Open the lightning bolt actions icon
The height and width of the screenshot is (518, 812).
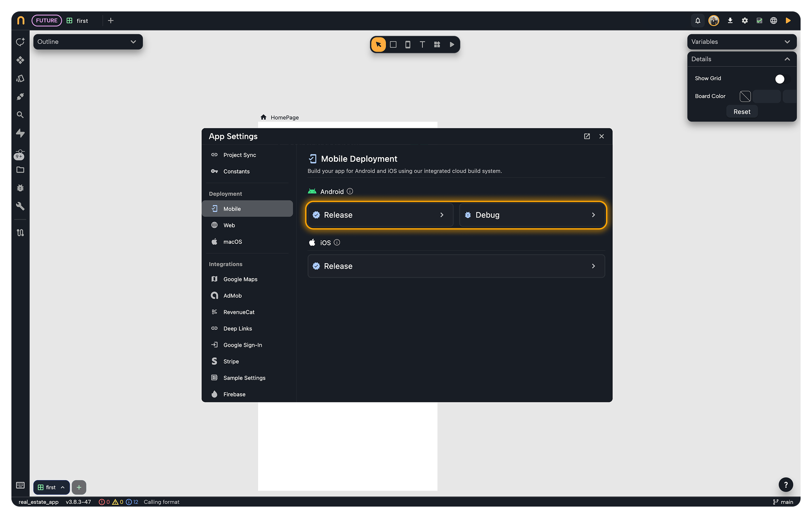(x=20, y=133)
